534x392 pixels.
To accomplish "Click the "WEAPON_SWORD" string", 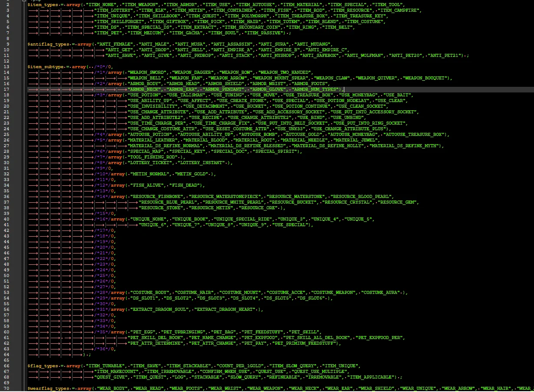I will point(147,72).
